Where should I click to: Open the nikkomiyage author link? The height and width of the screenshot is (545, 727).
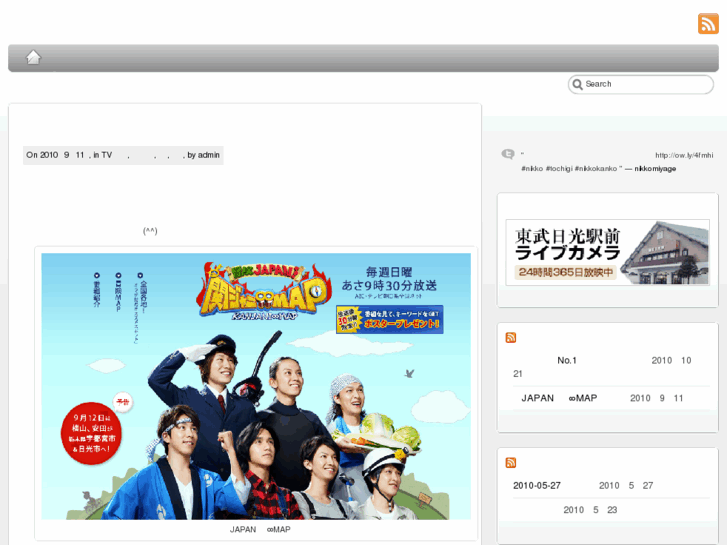coord(655,169)
